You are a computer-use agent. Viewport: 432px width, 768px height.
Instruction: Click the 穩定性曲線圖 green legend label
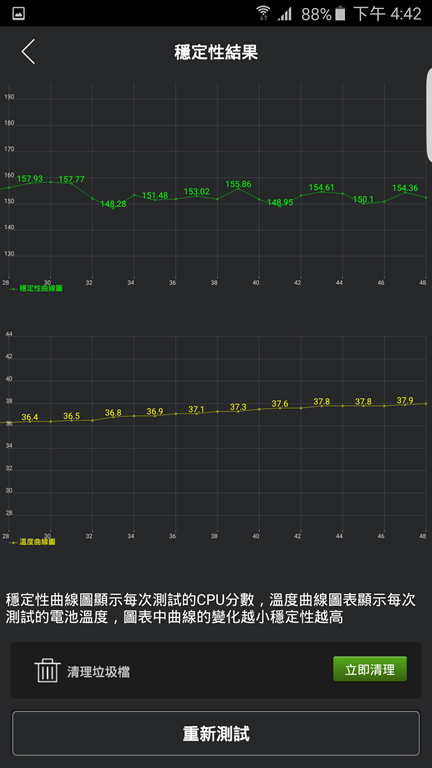pyautogui.click(x=41, y=288)
